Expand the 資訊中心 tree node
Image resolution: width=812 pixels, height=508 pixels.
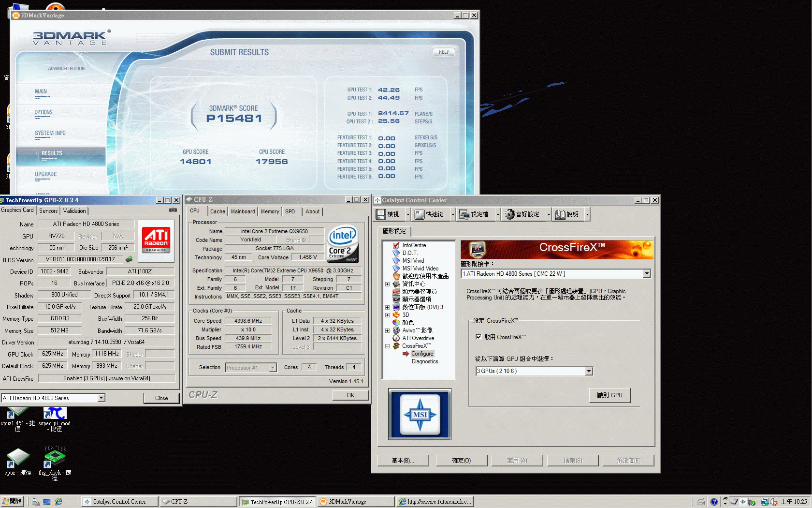387,284
